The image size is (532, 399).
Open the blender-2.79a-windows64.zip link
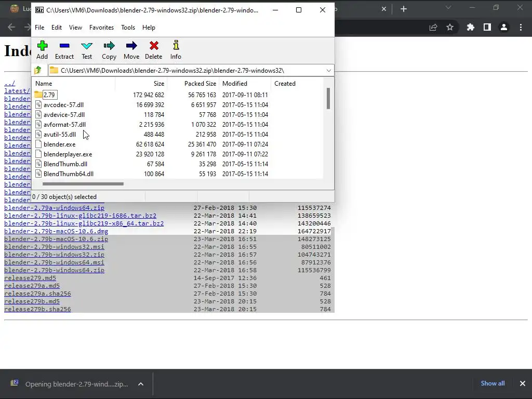(x=54, y=208)
